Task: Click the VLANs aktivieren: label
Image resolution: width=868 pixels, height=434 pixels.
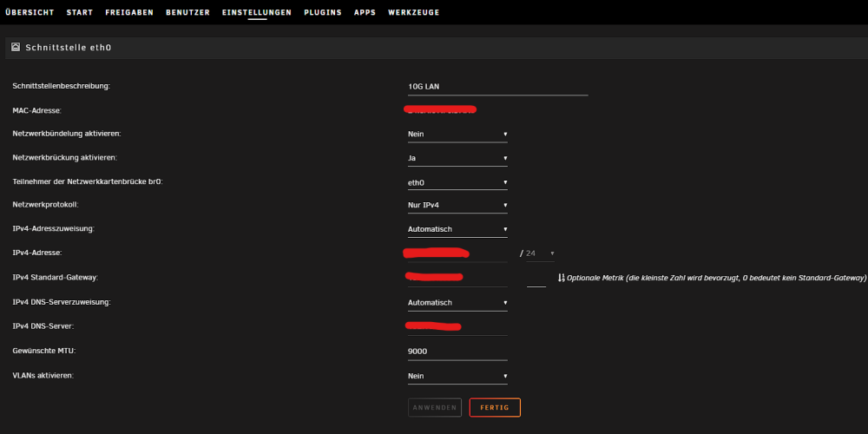Action: [43, 375]
